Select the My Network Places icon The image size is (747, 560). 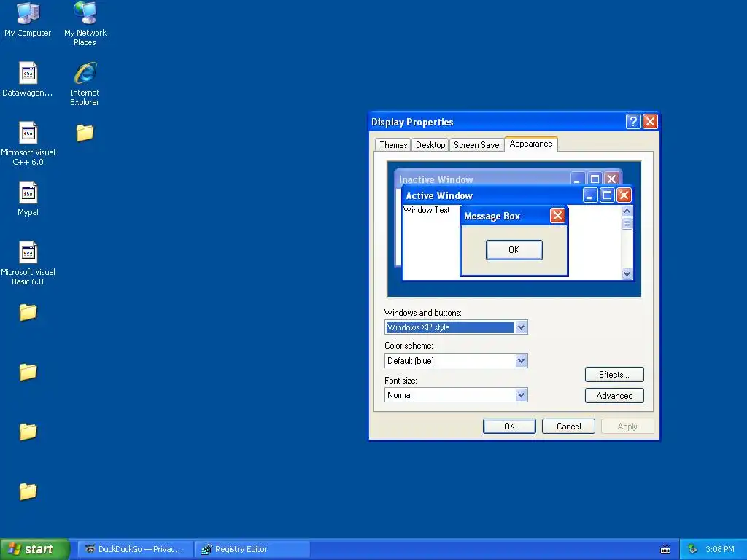click(x=85, y=24)
